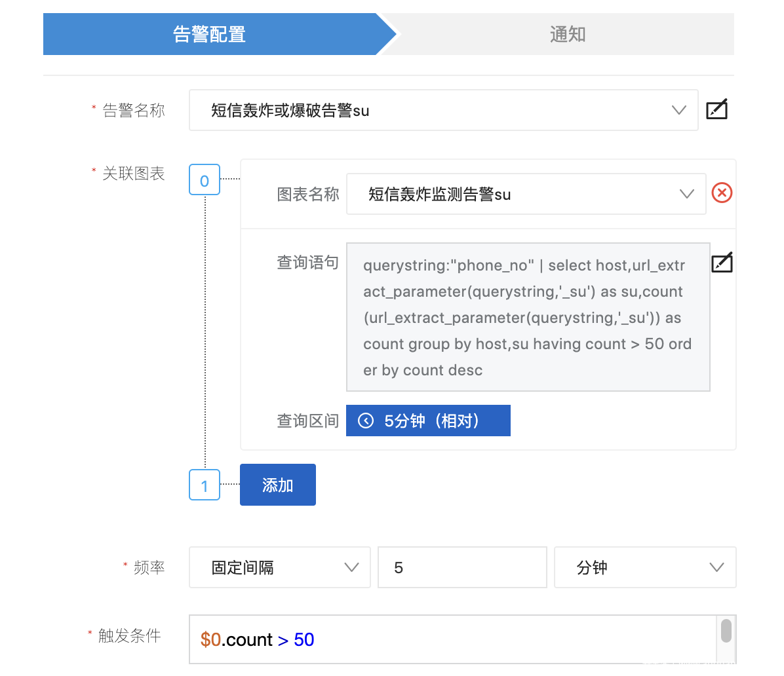The image size is (784, 676).
Task: Edit the 告警名称 using the pencil icon
Action: (x=716, y=109)
